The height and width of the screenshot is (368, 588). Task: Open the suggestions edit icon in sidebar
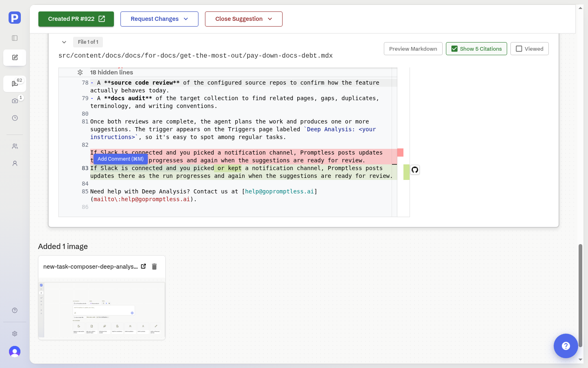(15, 58)
